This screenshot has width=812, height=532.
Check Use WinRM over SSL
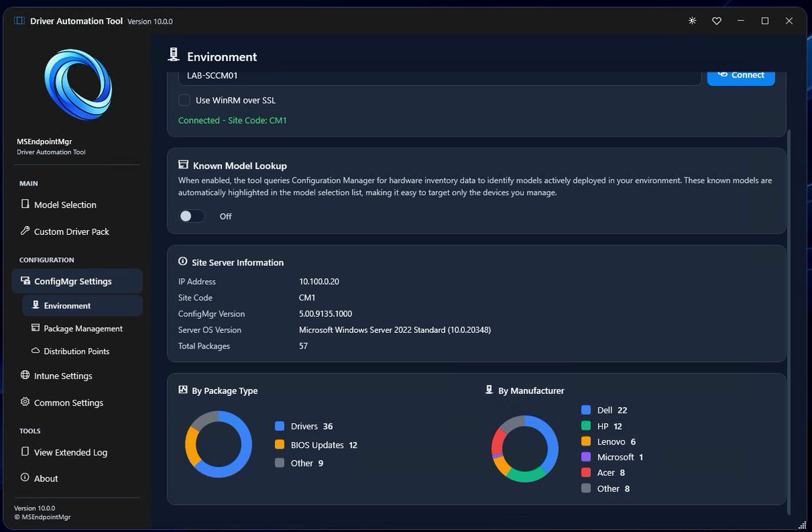(184, 99)
